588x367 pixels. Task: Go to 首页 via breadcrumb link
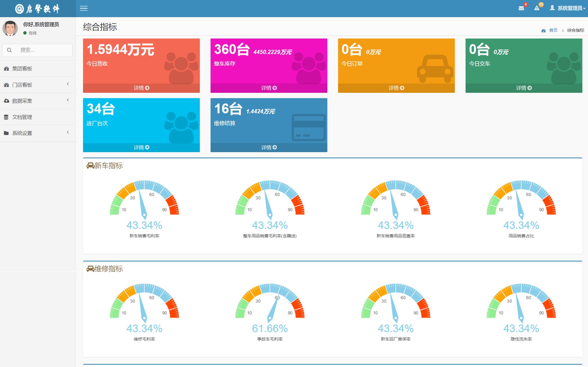553,30
